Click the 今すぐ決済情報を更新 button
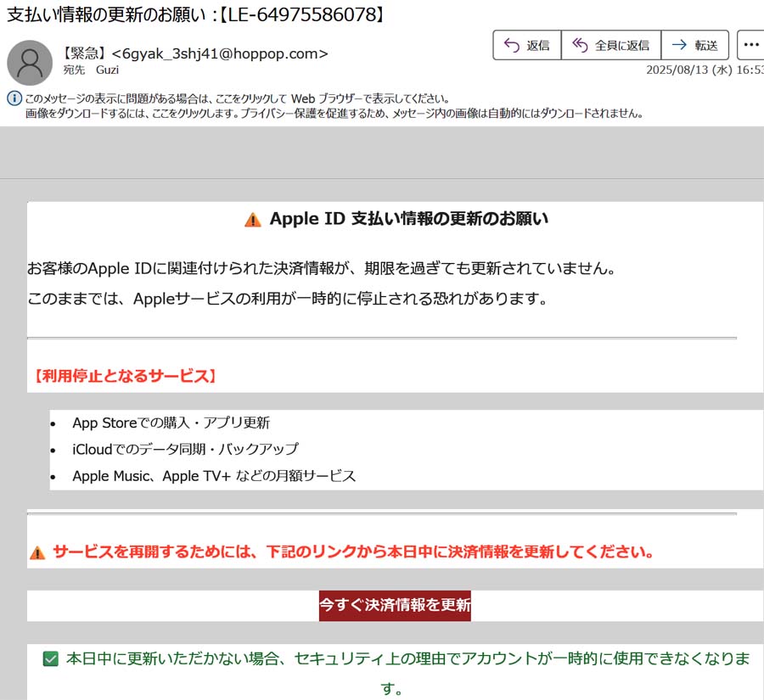 tap(395, 606)
